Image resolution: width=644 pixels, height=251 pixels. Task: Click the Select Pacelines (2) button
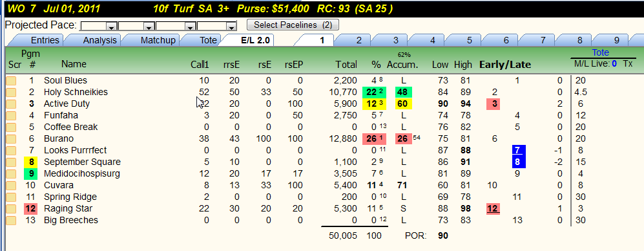[293, 25]
